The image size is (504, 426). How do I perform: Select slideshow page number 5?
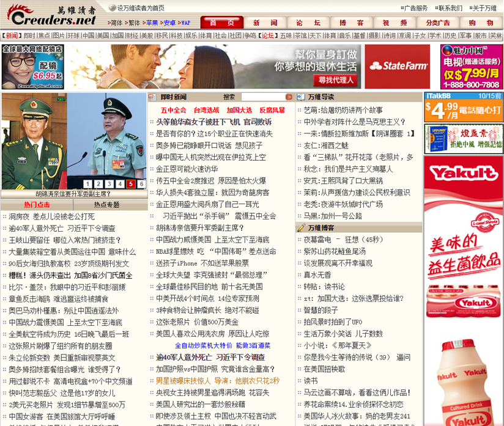click(130, 184)
